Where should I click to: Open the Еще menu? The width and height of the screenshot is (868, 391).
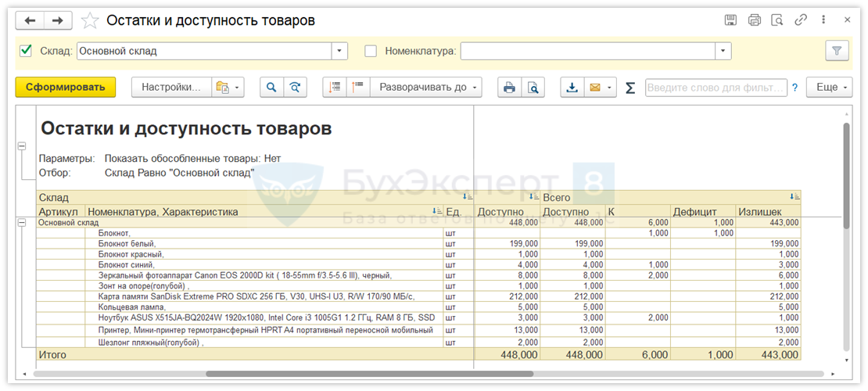click(831, 88)
